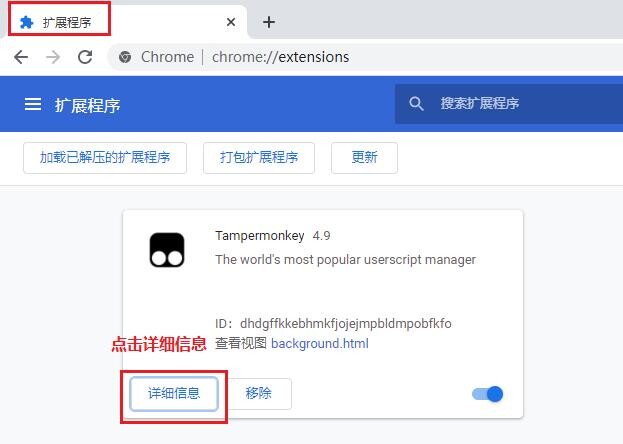Click 打包扩展程序 button

259,158
